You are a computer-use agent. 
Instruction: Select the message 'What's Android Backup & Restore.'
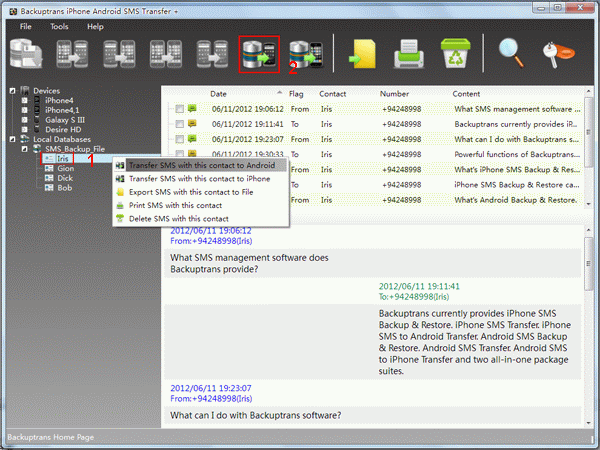pos(515,200)
